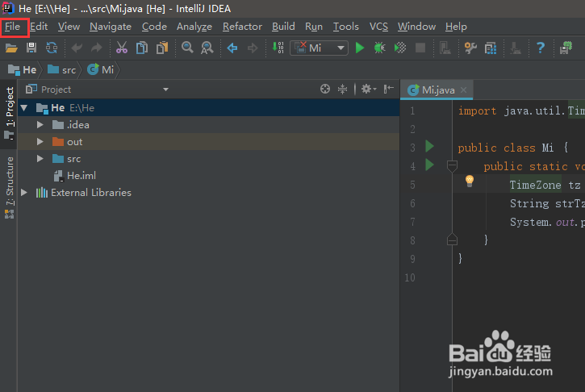Close the Mi.java tab
Screen dimensions: 585x392
[463, 90]
